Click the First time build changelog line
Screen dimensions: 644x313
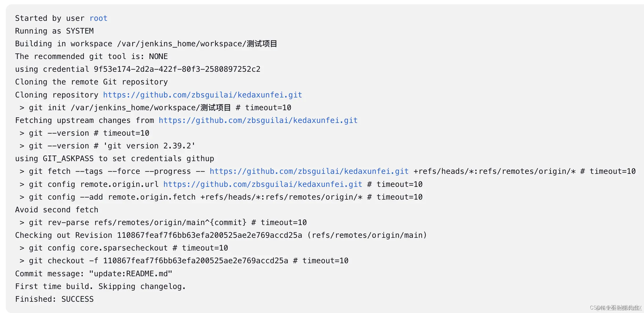[x=100, y=286]
